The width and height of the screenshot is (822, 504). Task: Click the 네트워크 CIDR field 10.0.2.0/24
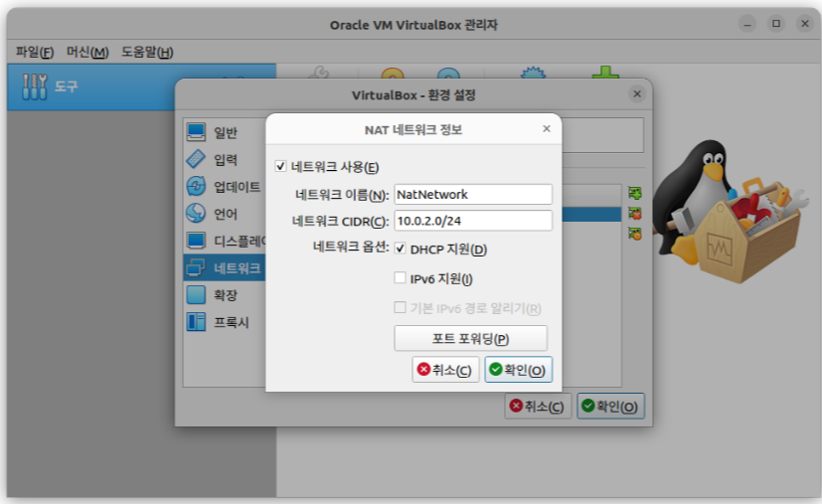[x=473, y=221]
